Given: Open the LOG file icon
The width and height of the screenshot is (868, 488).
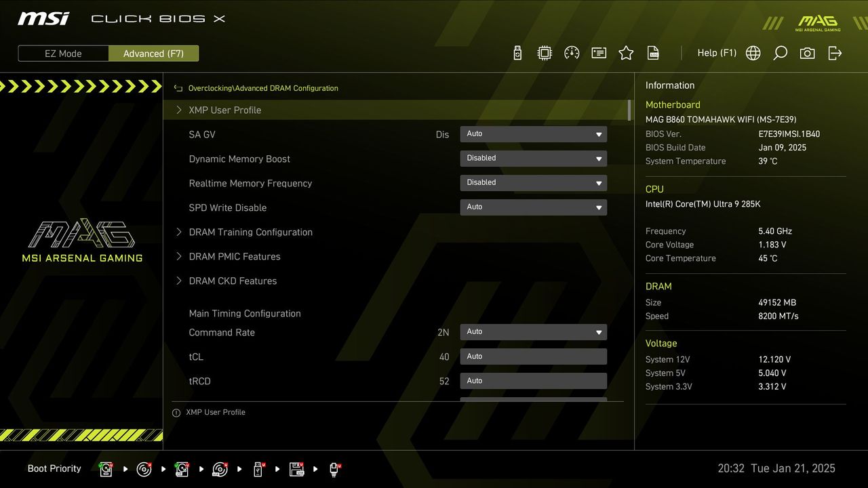Looking at the screenshot, I should (653, 53).
